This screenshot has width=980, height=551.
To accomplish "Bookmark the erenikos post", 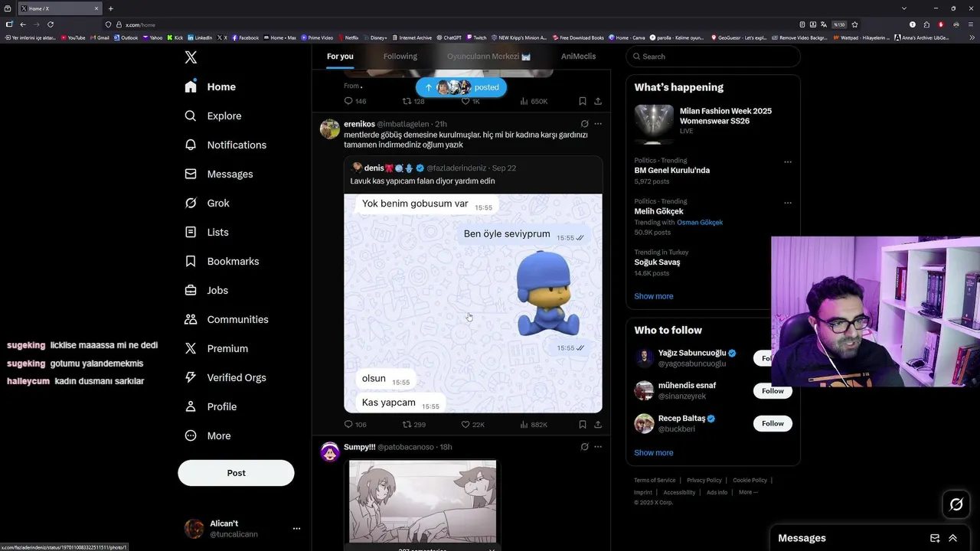I will [x=583, y=425].
